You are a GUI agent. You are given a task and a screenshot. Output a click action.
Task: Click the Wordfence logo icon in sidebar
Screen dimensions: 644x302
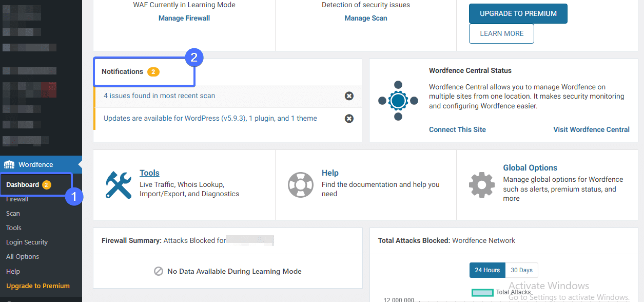9,164
